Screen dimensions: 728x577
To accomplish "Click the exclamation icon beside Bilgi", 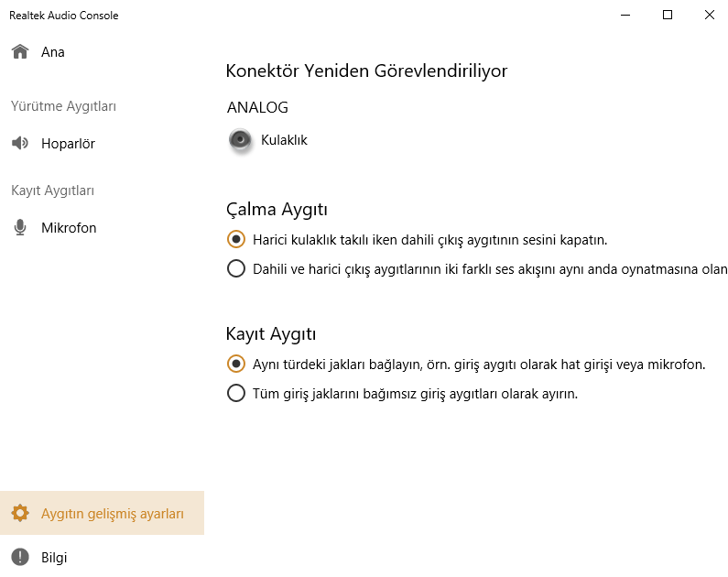I will 20,558.
